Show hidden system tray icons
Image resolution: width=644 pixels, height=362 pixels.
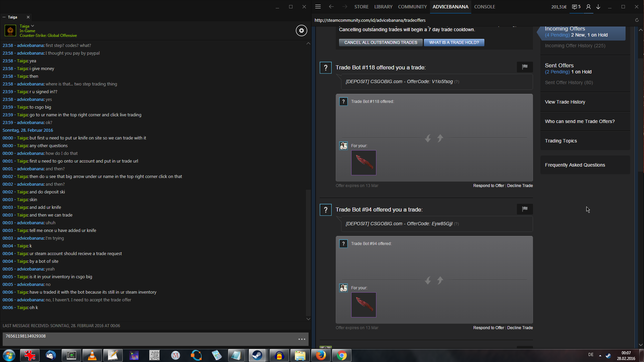600,355
